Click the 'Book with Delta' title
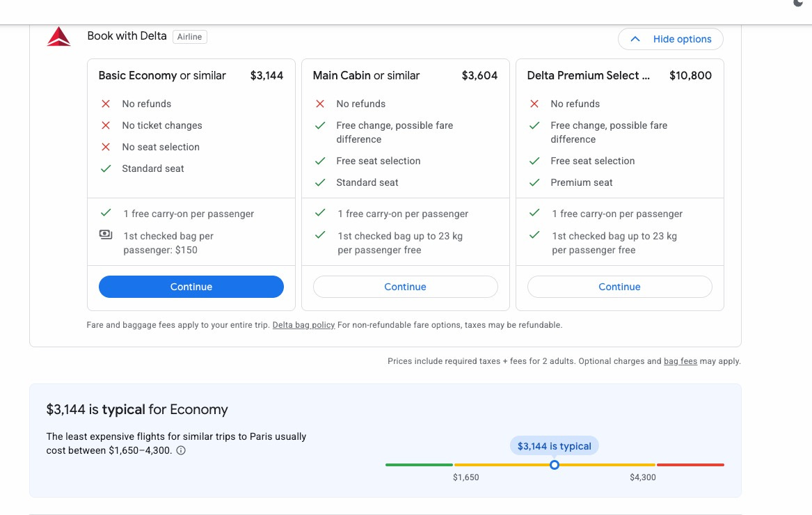The image size is (812, 515). point(127,35)
